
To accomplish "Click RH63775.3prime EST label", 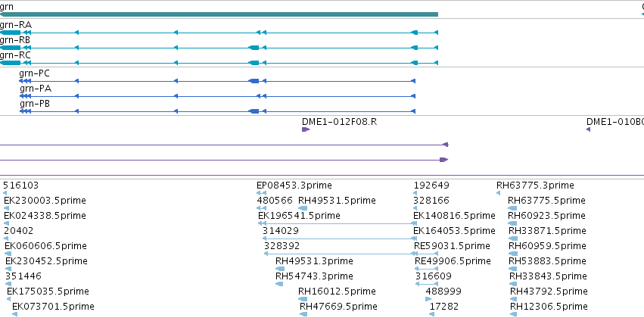I will tap(535, 185).
